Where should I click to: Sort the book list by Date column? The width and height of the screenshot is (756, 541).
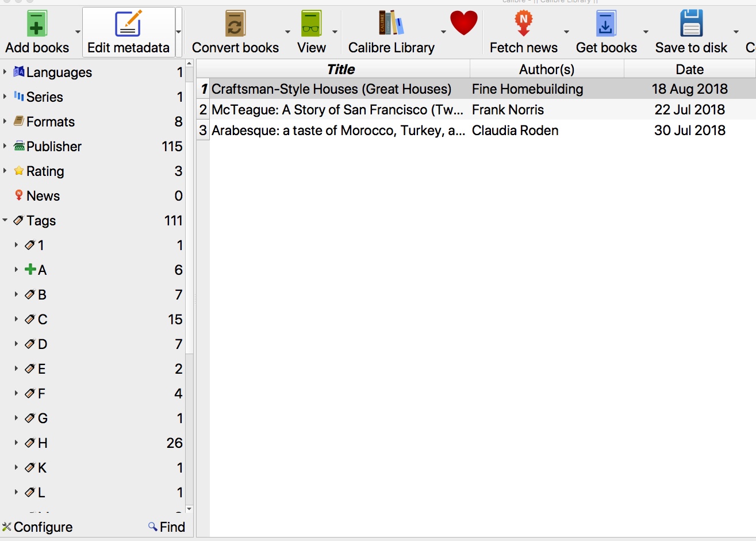point(689,69)
